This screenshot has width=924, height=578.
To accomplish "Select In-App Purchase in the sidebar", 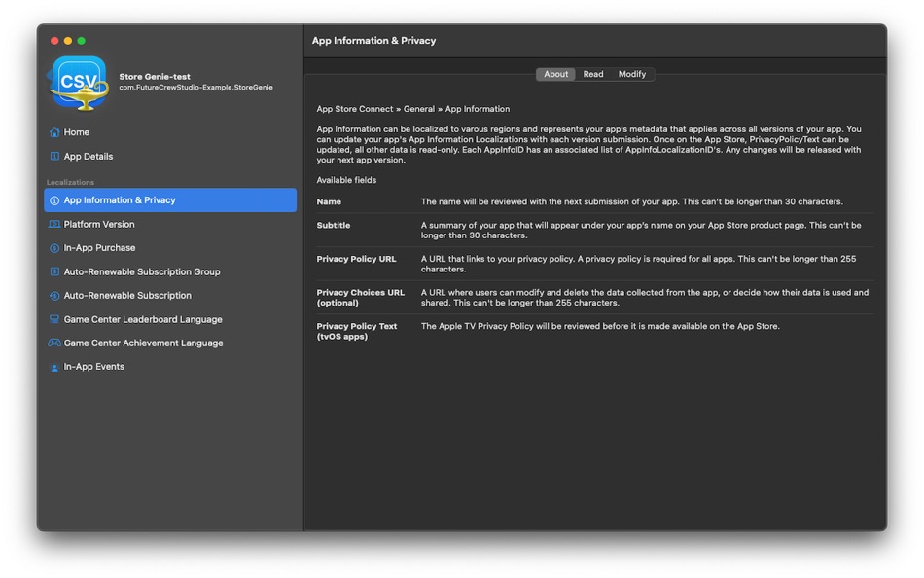I will point(97,247).
